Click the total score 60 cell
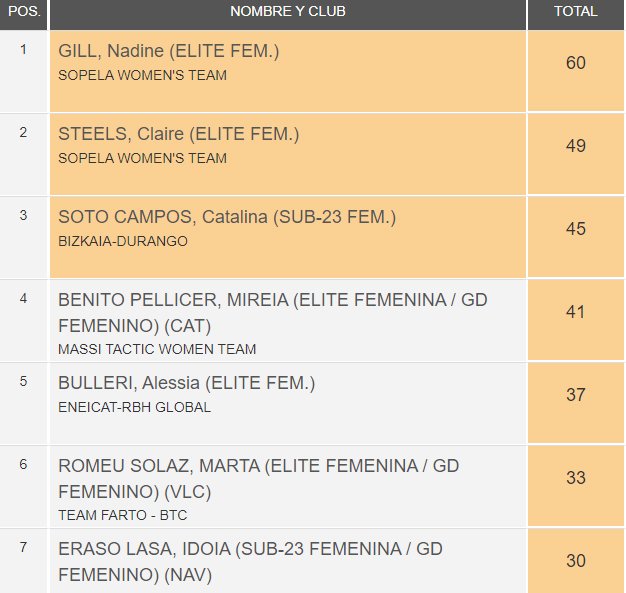Image resolution: width=626 pixels, height=593 pixels. 575,63
